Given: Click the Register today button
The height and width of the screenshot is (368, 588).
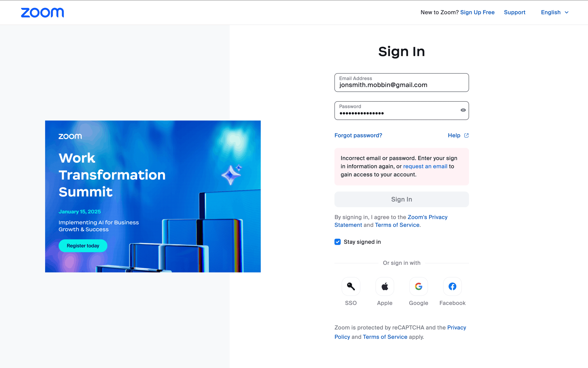Looking at the screenshot, I should (x=83, y=246).
